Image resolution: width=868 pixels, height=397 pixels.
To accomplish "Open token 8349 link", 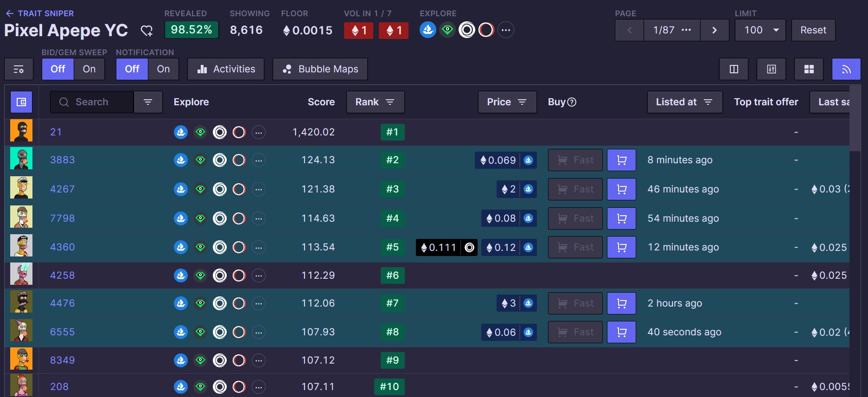I will click(63, 360).
